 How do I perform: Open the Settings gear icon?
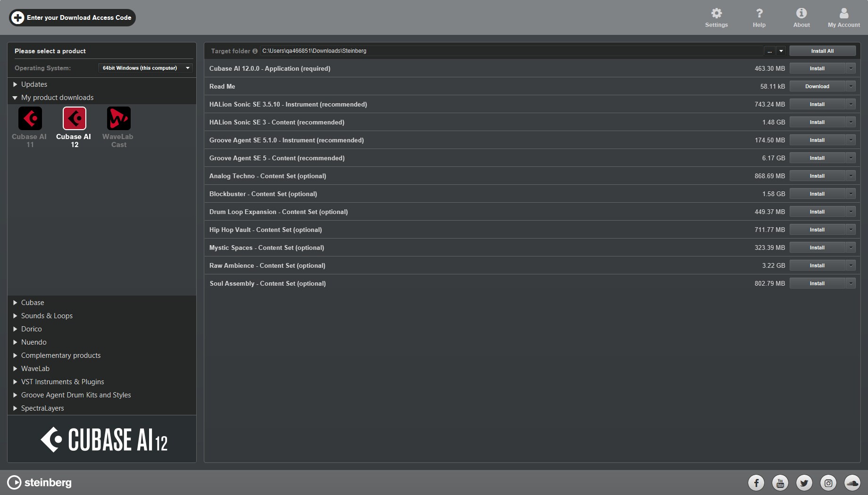(x=716, y=14)
